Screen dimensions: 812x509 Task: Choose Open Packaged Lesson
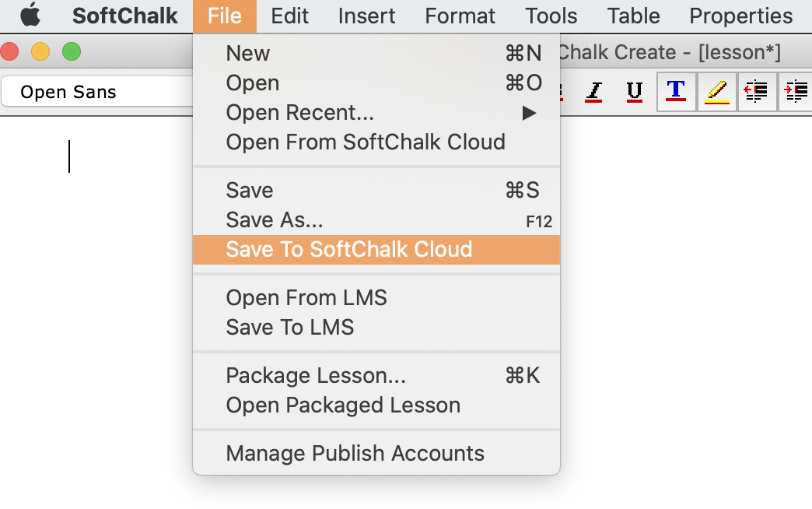(x=342, y=405)
